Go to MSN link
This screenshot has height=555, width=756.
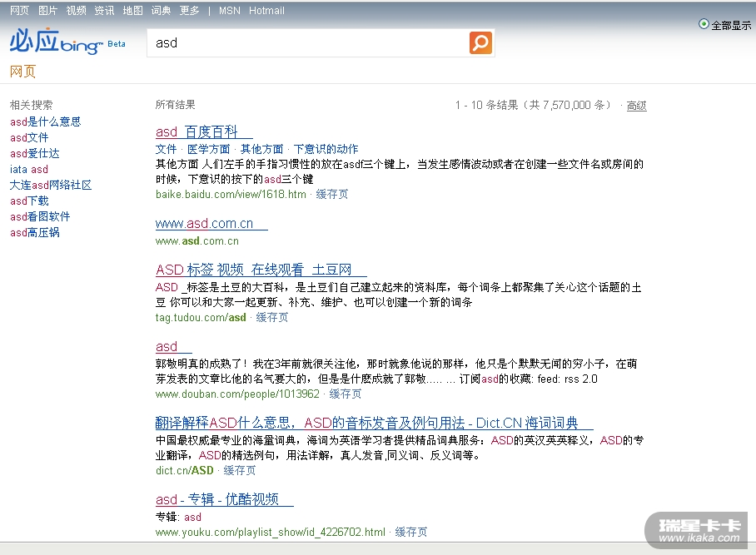tap(230, 11)
